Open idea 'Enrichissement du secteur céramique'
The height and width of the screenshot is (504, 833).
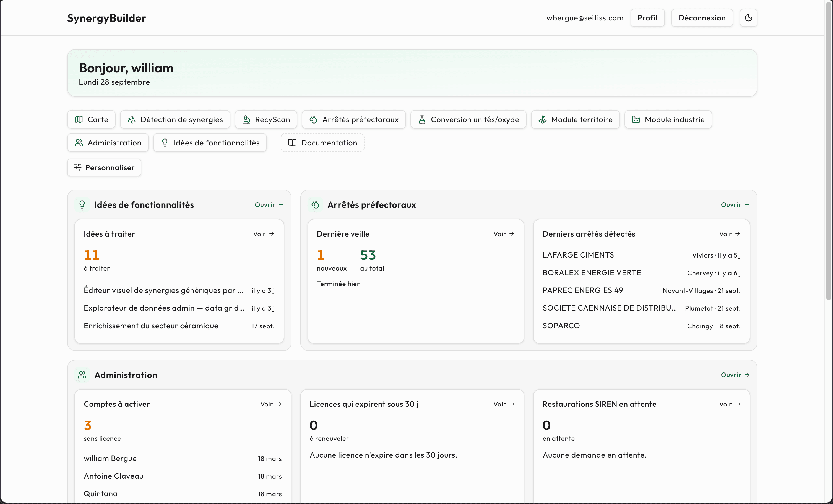click(x=179, y=326)
